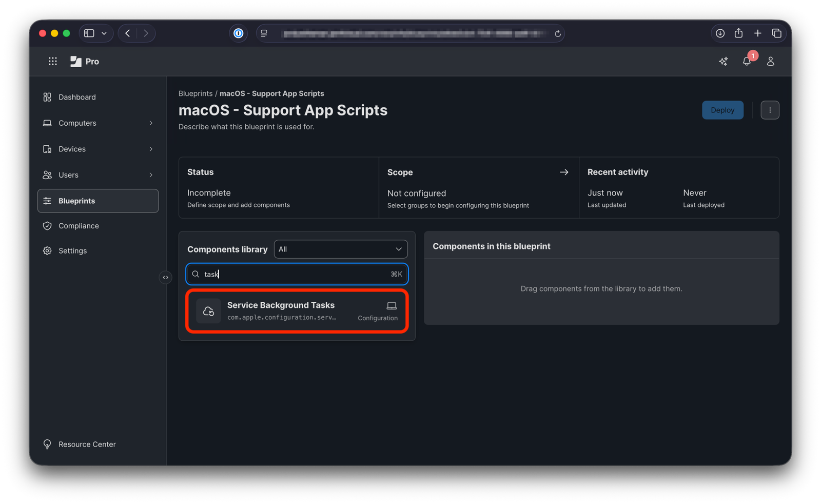Open the notifications bell
The image size is (821, 504).
(747, 62)
